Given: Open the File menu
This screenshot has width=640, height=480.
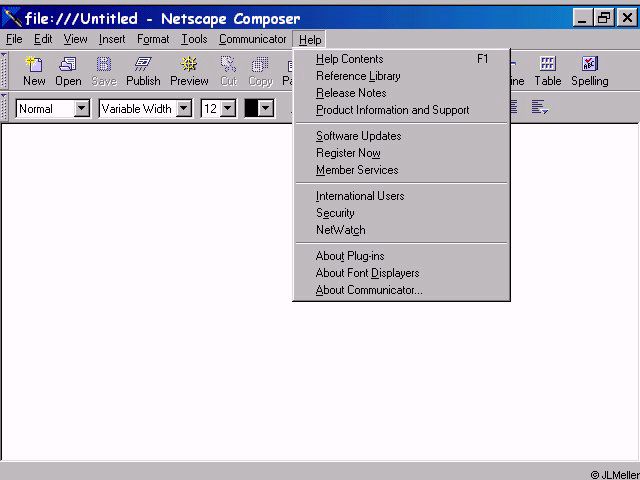Looking at the screenshot, I should [14, 39].
